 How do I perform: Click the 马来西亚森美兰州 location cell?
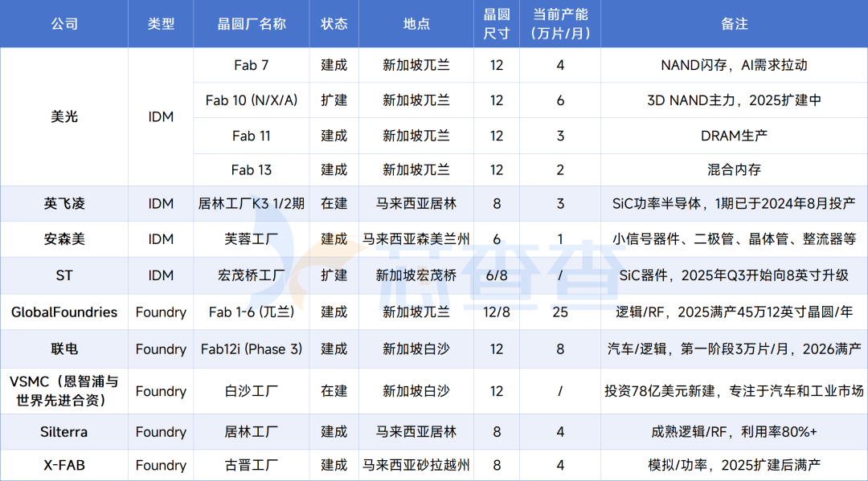coord(416,238)
